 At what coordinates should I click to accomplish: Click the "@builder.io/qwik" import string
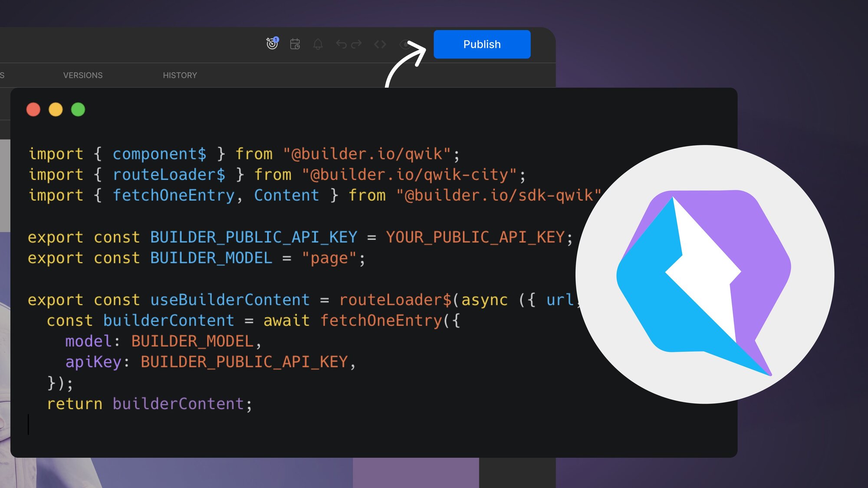point(367,154)
